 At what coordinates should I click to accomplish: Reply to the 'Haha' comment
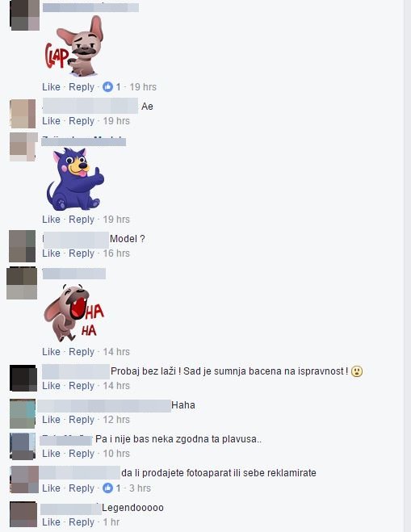pyautogui.click(x=82, y=419)
